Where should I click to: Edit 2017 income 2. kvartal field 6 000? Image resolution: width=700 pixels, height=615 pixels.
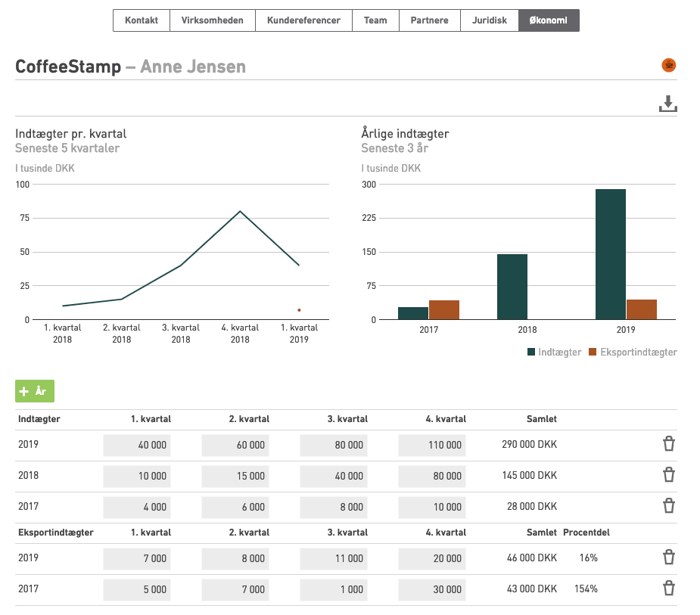(x=235, y=508)
